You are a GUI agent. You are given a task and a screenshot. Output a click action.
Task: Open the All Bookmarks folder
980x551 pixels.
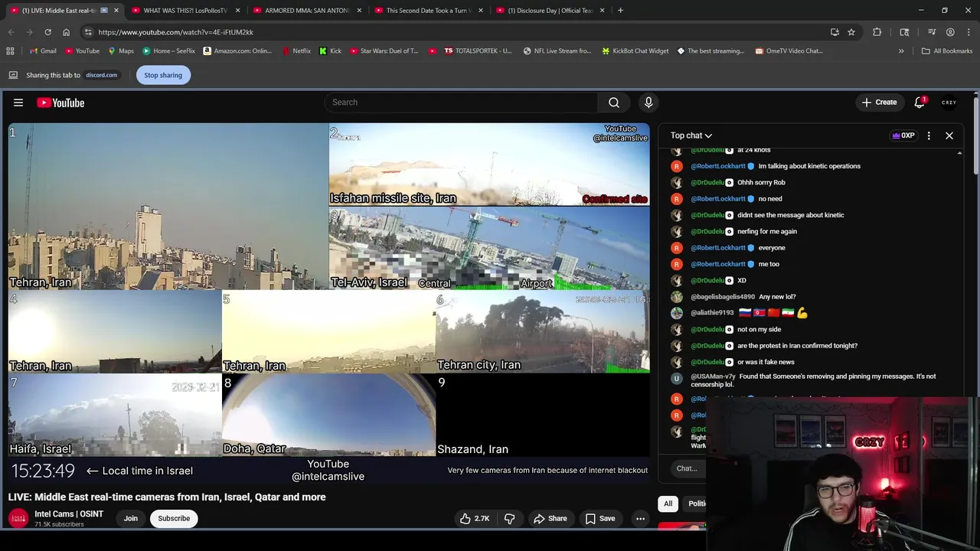click(947, 51)
